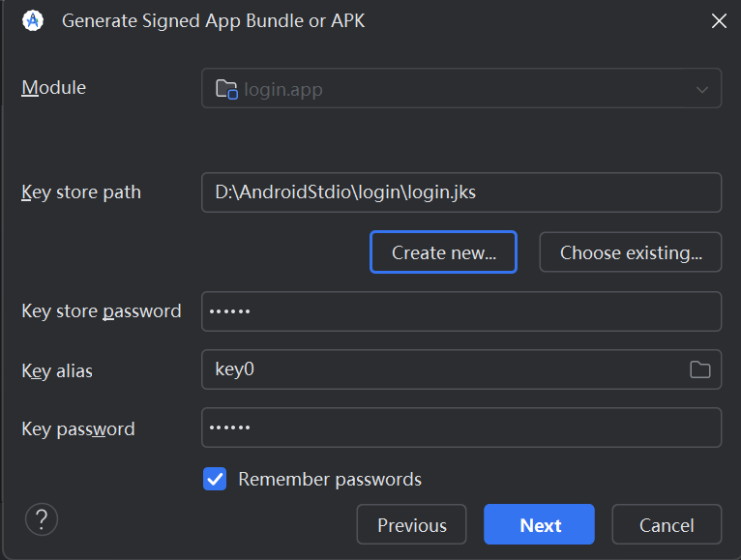The image size is (741, 560).
Task: Click the Remember passwords label text
Action: click(x=330, y=479)
